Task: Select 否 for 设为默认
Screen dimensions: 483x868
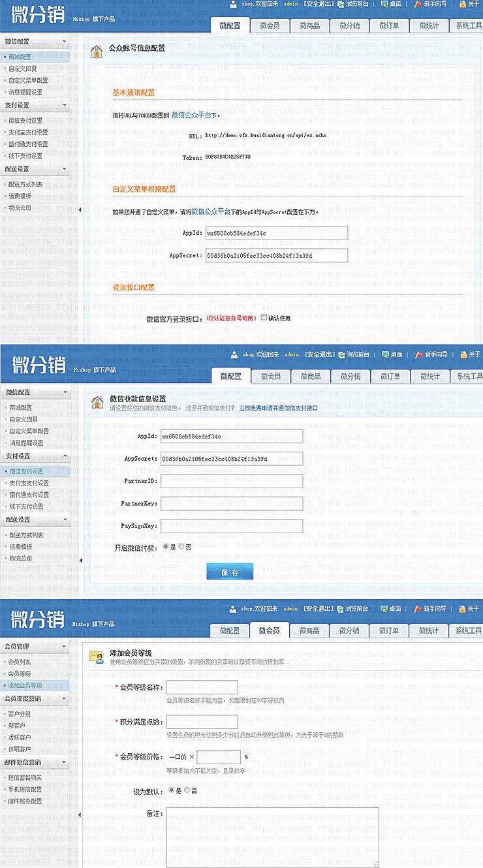Action: [187, 790]
